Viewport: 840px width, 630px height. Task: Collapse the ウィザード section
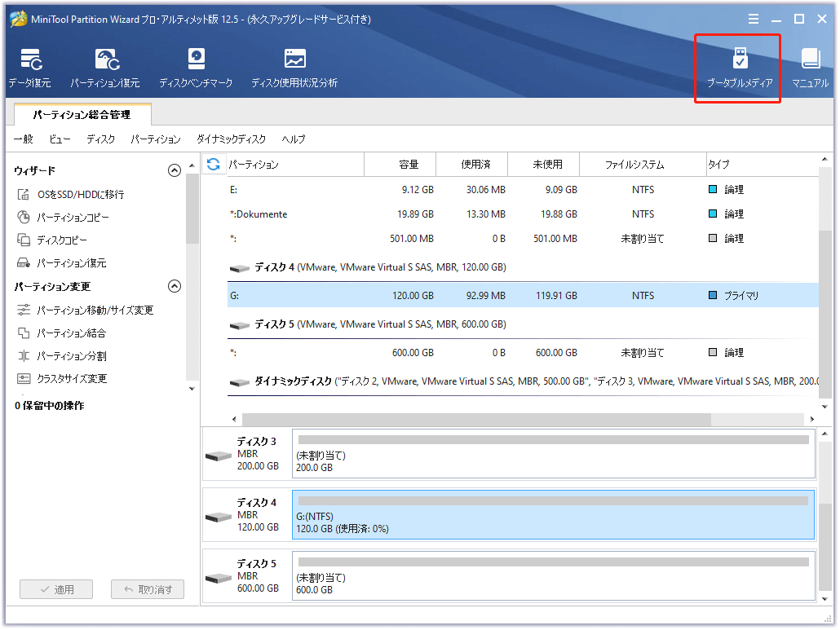click(174, 170)
